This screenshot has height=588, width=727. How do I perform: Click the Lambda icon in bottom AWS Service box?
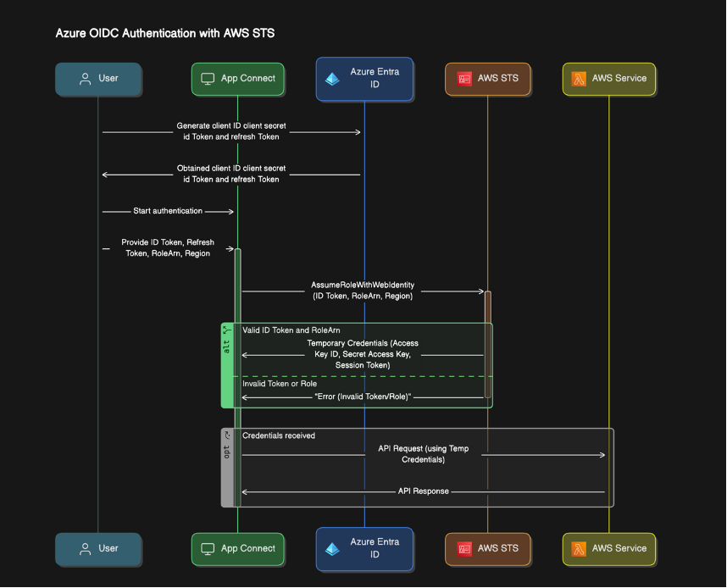(x=579, y=549)
